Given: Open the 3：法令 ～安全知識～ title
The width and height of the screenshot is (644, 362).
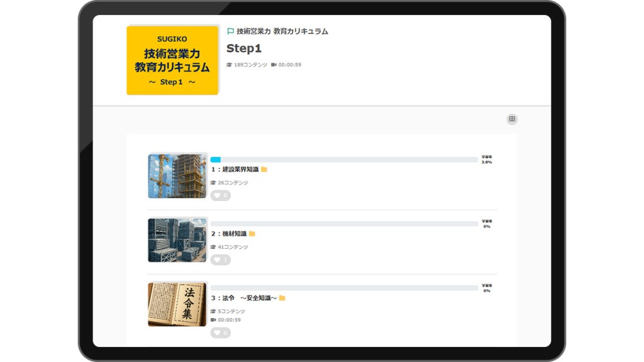Looking at the screenshot, I should (243, 298).
